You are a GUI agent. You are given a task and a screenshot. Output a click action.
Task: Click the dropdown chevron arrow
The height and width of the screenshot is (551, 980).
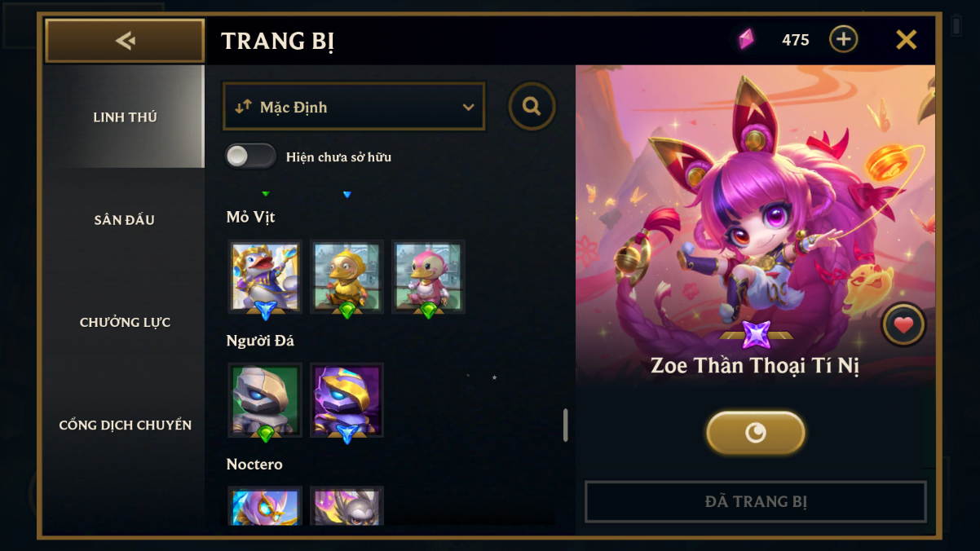coord(468,107)
